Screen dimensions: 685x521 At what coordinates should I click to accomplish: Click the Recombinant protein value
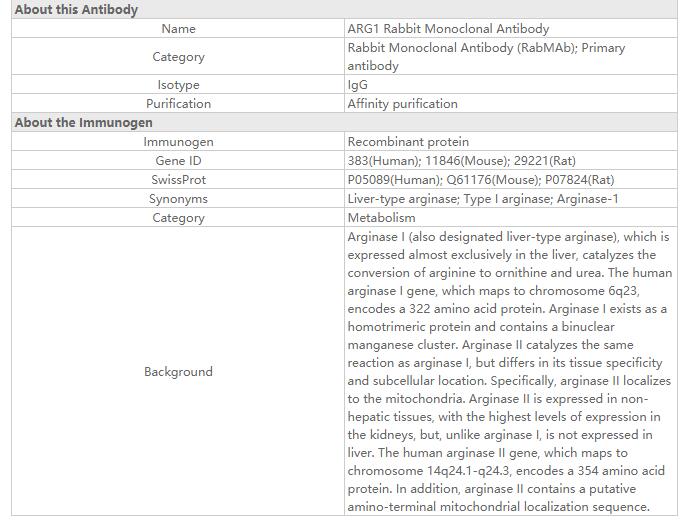coord(408,142)
